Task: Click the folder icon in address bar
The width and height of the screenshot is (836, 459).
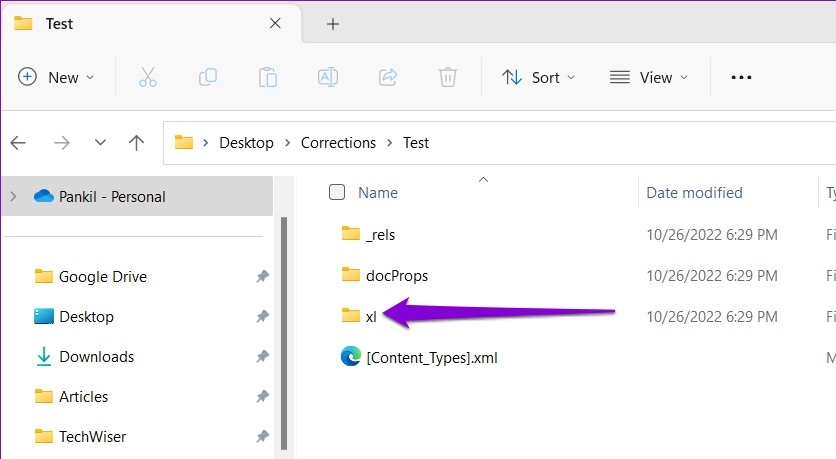Action: point(184,142)
